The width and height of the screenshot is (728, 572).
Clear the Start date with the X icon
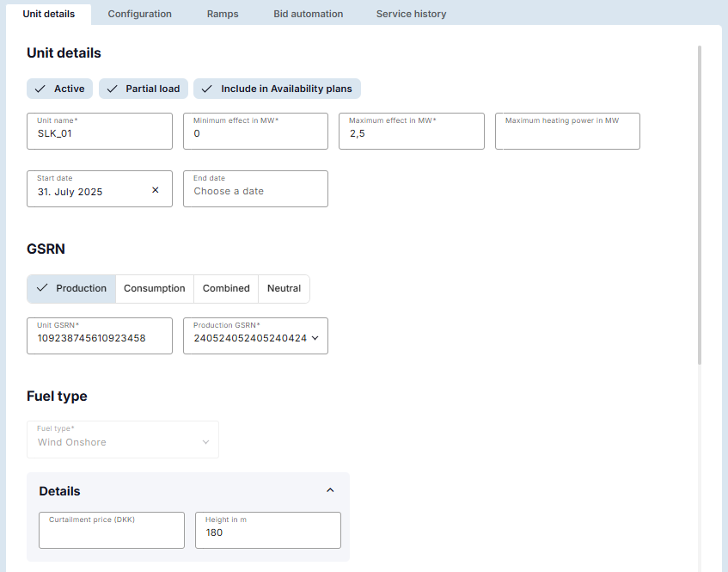coord(156,190)
